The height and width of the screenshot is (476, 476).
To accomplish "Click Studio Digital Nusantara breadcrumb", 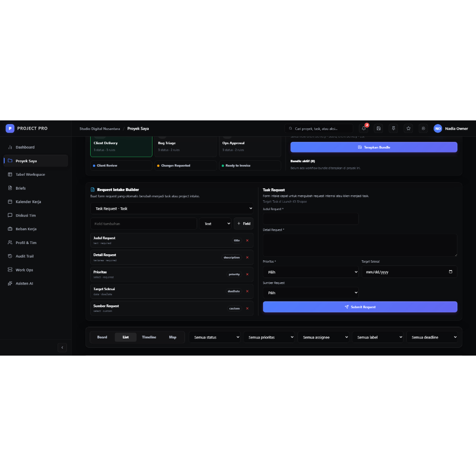I will tap(99, 129).
